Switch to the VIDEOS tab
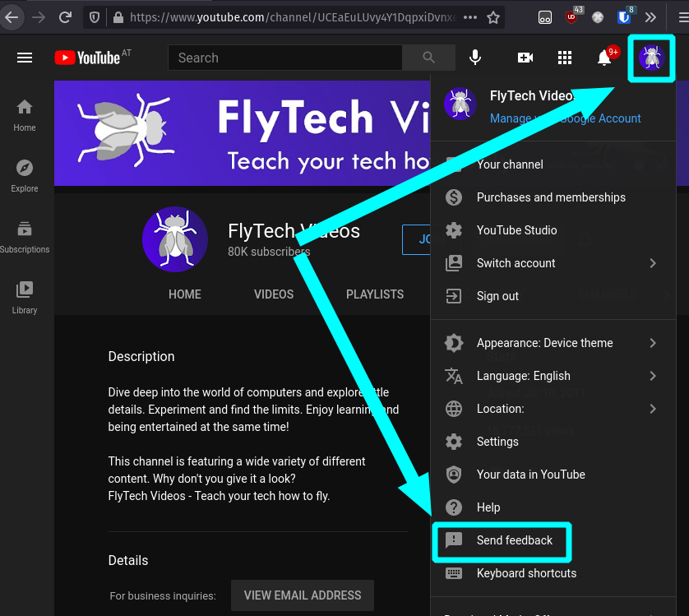The image size is (689, 616). (x=273, y=294)
